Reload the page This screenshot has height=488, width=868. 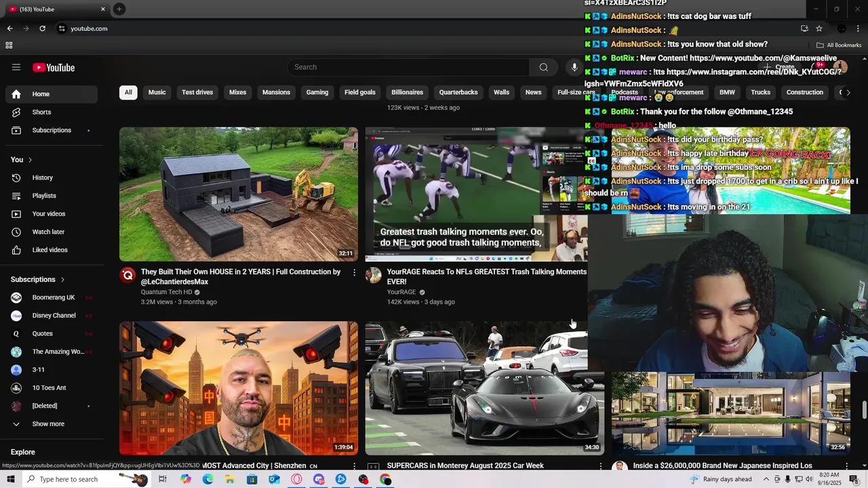42,28
